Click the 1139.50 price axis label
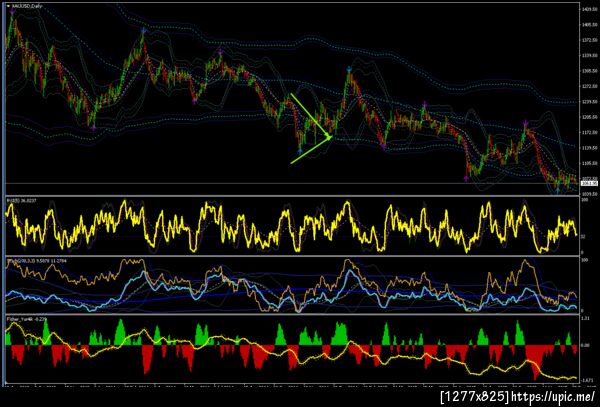 click(589, 148)
